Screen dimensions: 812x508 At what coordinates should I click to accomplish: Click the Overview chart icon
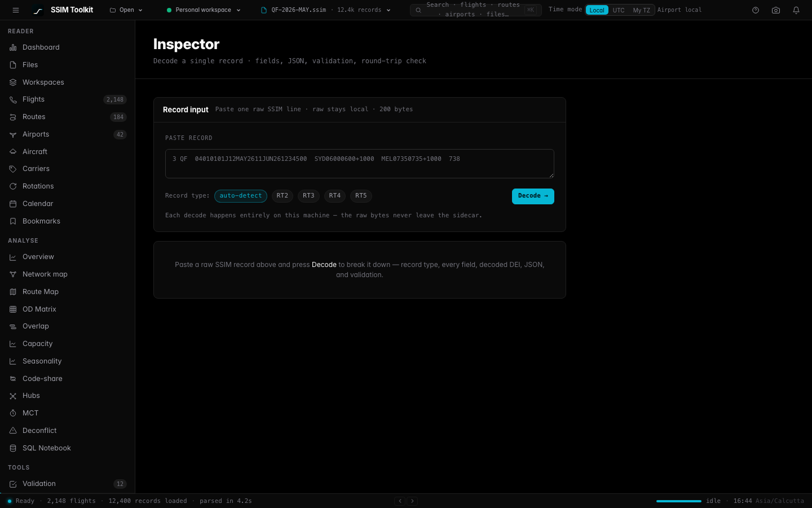coord(13,257)
